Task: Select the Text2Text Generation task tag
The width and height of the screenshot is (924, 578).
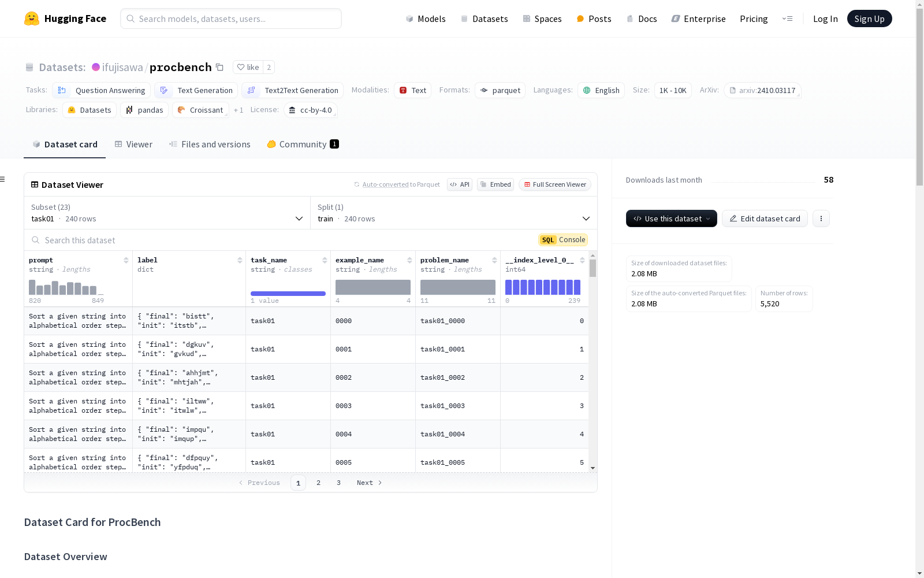Action: pos(293,90)
